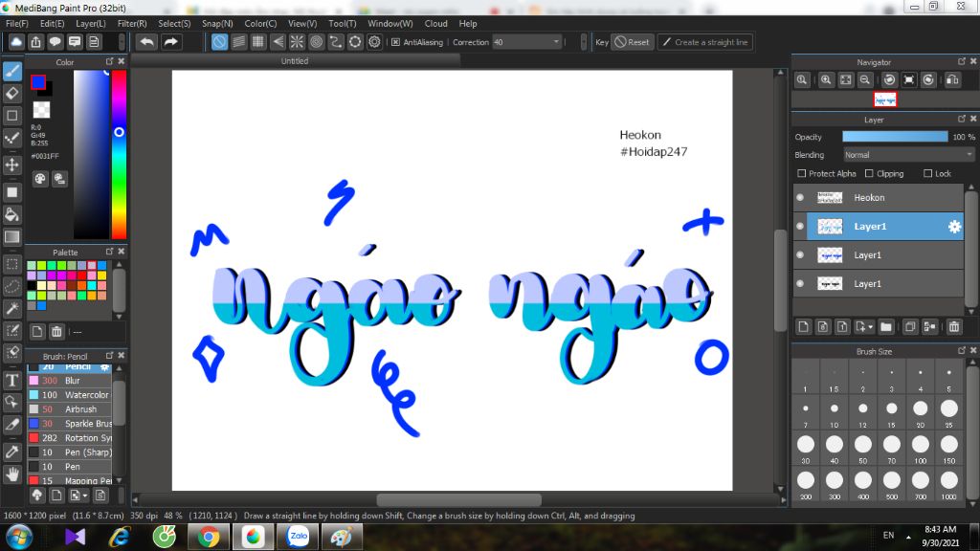Viewport: 980px width, 551px height.
Task: Click the Reset button
Action: (x=632, y=42)
